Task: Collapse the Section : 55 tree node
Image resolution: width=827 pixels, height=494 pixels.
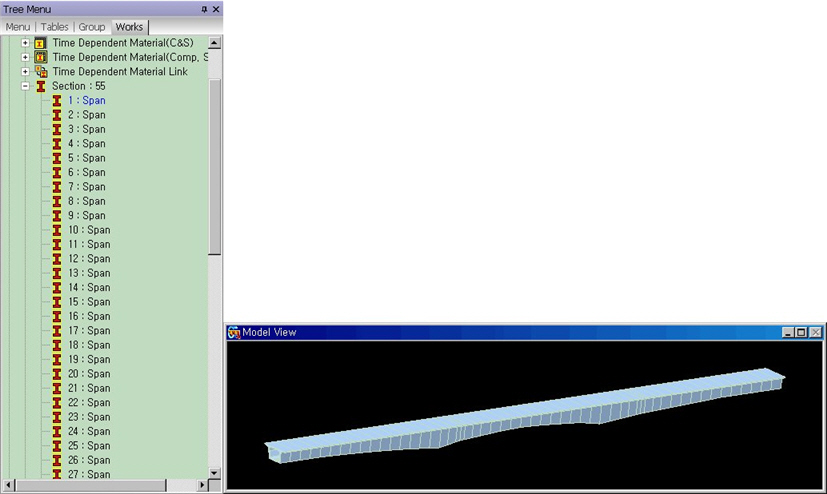Action: (x=25, y=86)
